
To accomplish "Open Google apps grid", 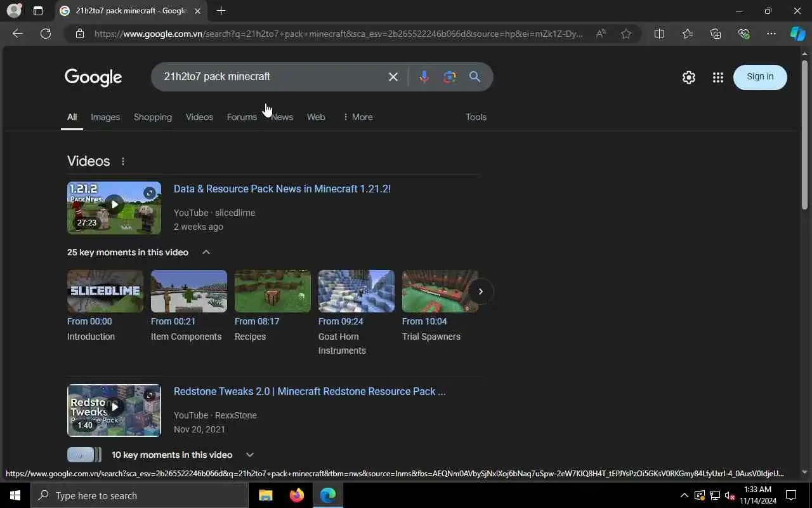I will click(718, 77).
